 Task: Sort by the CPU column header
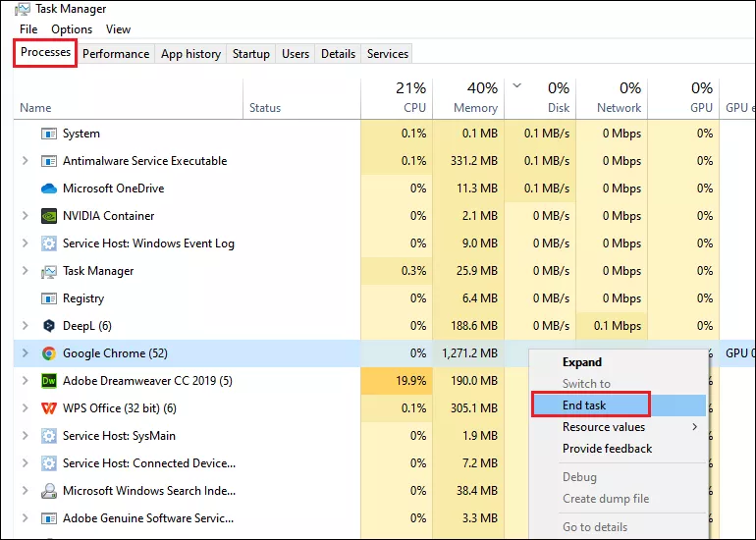click(x=397, y=99)
